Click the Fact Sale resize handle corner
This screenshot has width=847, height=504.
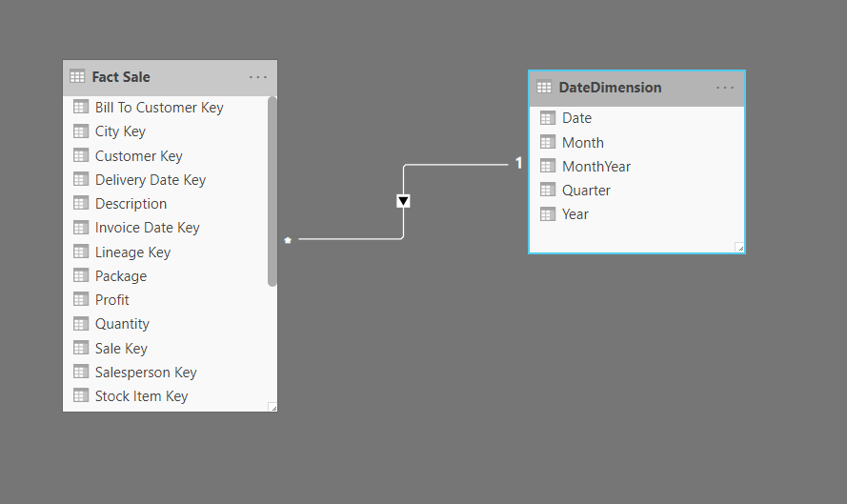(272, 407)
